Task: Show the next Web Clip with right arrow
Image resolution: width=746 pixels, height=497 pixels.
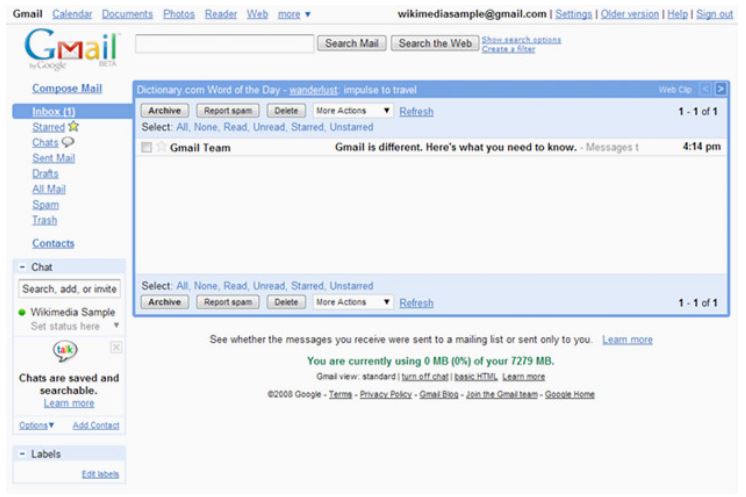Action: coord(719,89)
